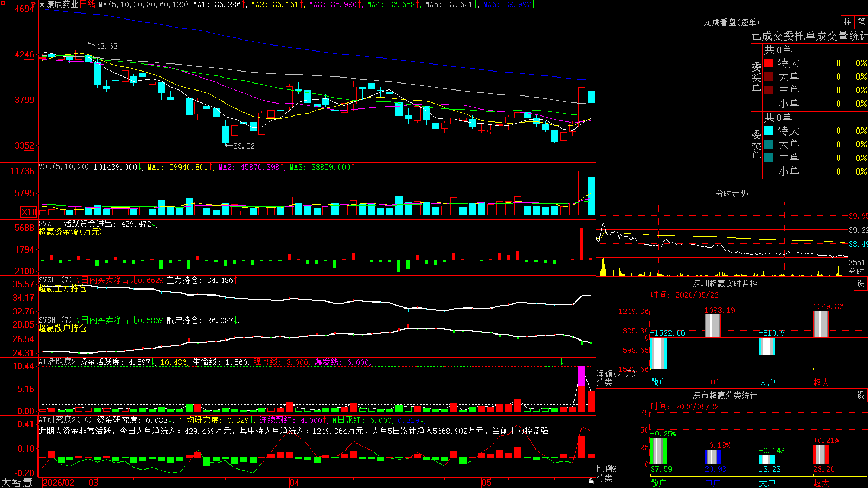Click the 爆发线: 6.000 label
This screenshot has height=488, width=868.
(342, 362)
